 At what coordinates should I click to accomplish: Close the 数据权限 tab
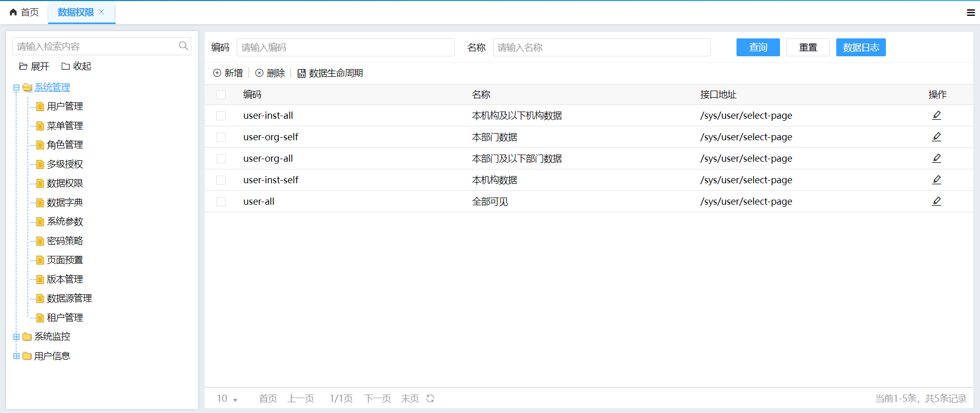coord(101,12)
